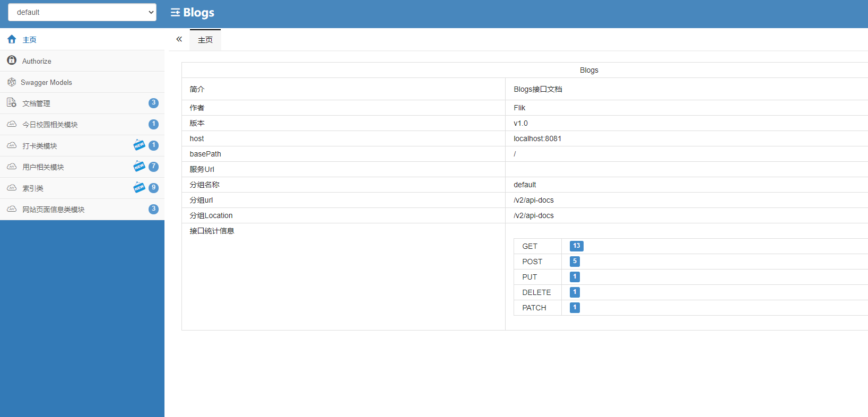Image resolution: width=868 pixels, height=417 pixels.
Task: Click the cloud icon for 今日校园相关模块
Action: [12, 124]
